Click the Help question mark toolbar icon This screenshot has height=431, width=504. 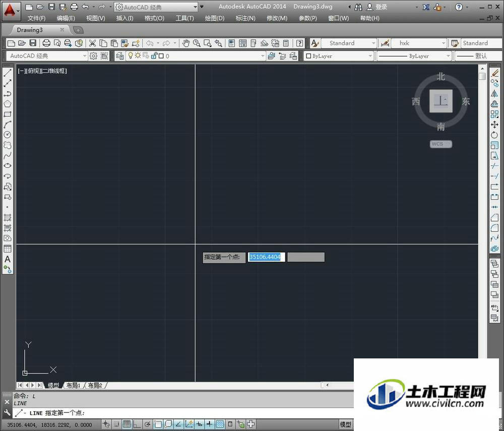click(x=299, y=43)
